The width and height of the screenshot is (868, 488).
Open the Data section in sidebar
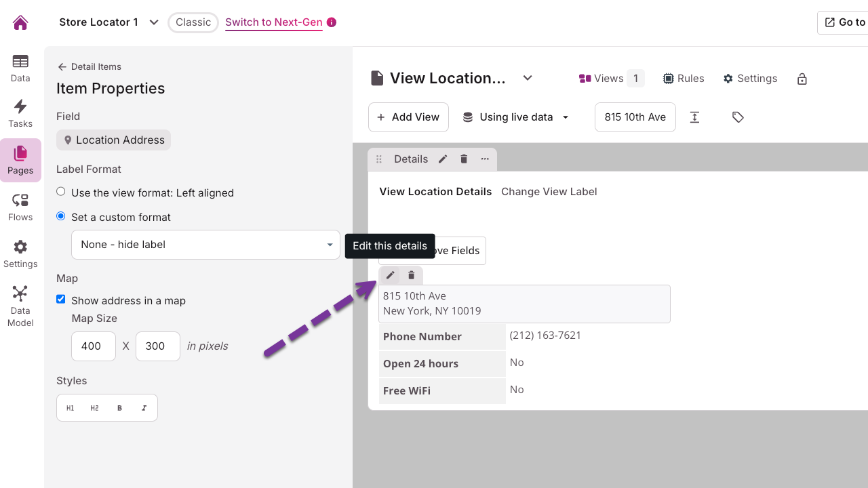20,68
